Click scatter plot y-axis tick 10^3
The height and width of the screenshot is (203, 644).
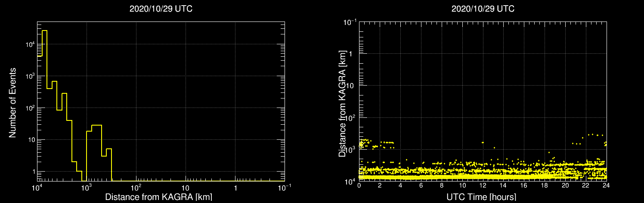pyautogui.click(x=350, y=149)
